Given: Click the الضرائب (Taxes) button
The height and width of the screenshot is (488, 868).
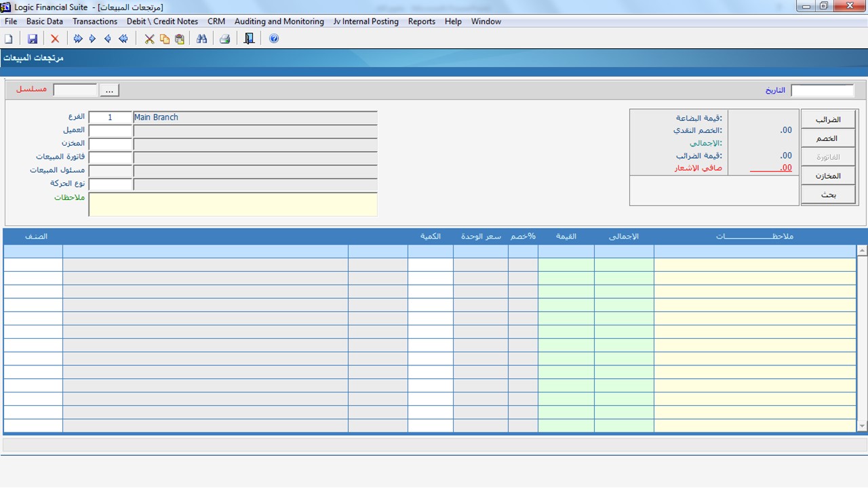Looking at the screenshot, I should pos(828,119).
